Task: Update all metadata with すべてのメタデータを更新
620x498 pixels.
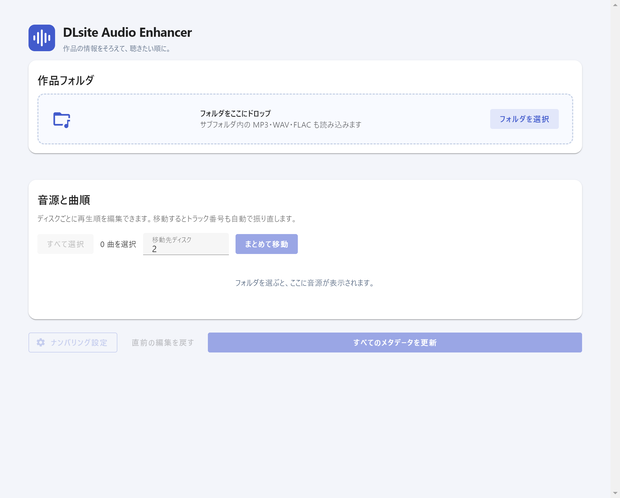Action: (395, 343)
